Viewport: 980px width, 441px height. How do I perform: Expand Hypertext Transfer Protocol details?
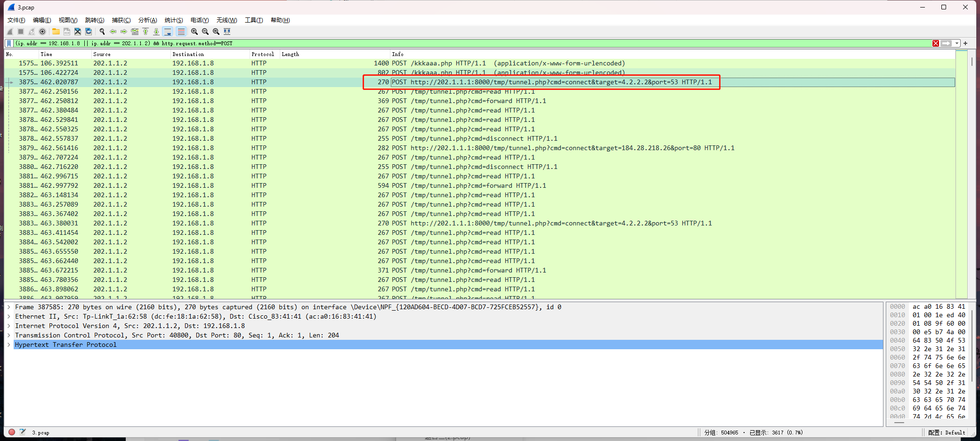[x=9, y=345]
